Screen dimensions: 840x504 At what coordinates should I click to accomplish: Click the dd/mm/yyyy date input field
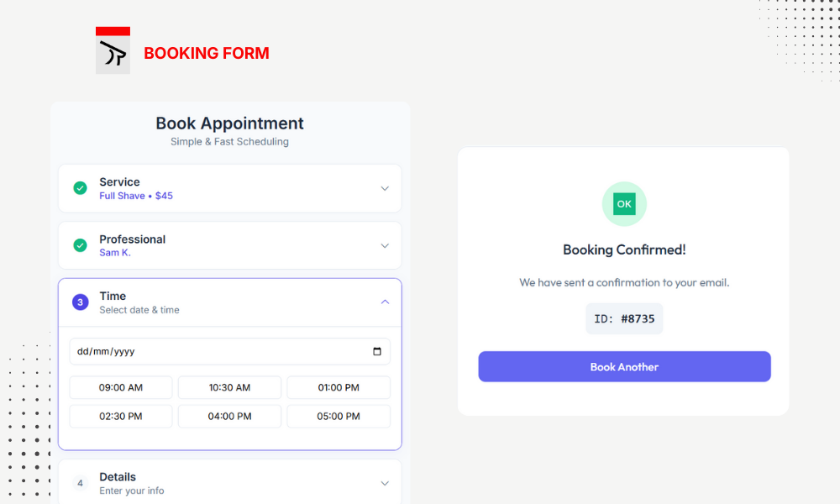point(210,351)
